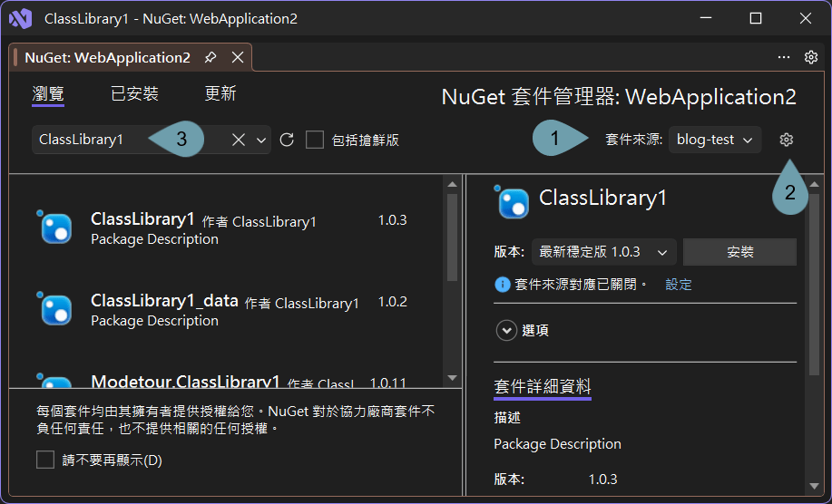
Task: Open the search history dropdown arrow
Action: 261,140
